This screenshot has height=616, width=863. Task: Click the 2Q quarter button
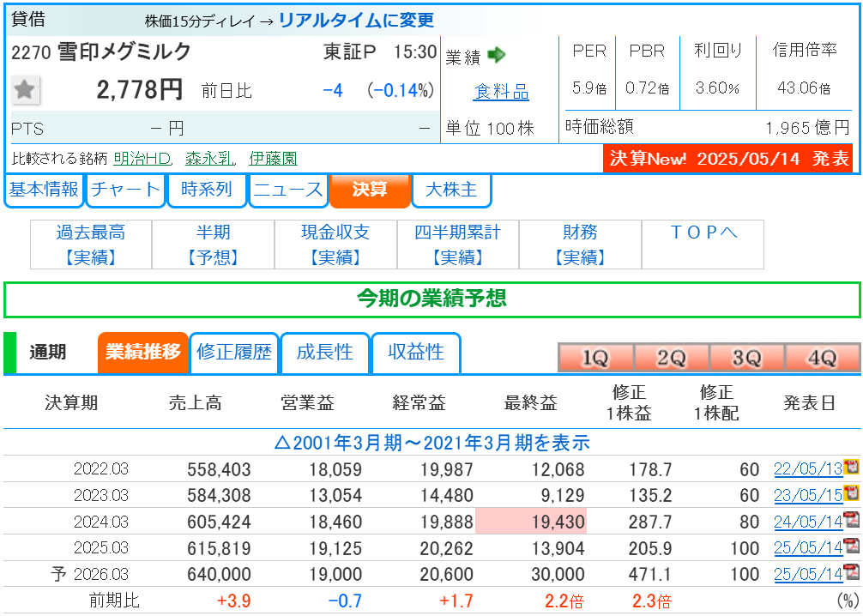click(x=672, y=358)
